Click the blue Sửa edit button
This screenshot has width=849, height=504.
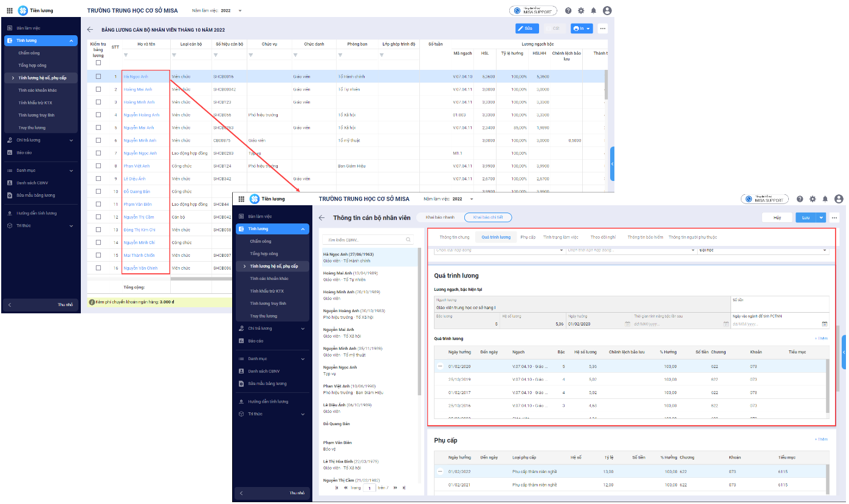click(x=527, y=29)
